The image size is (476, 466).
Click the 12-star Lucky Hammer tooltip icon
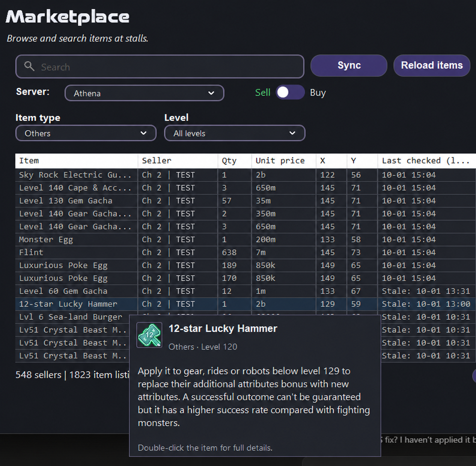(x=149, y=335)
